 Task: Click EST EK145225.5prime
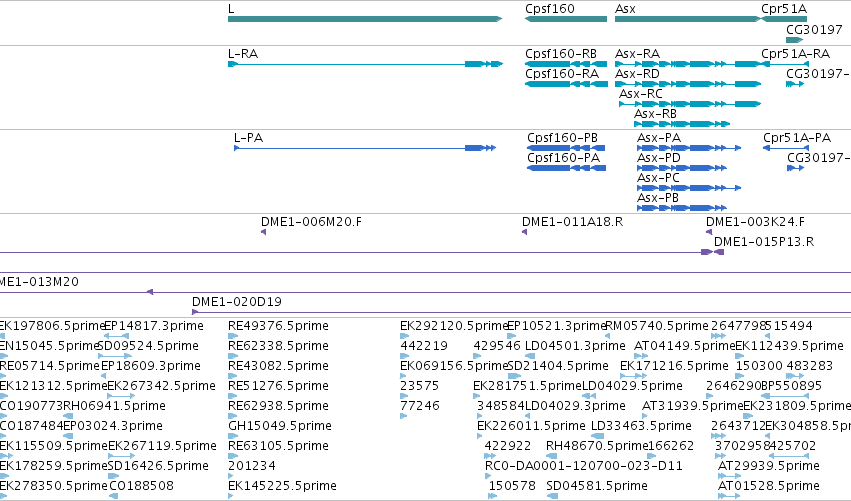[x=282, y=486]
